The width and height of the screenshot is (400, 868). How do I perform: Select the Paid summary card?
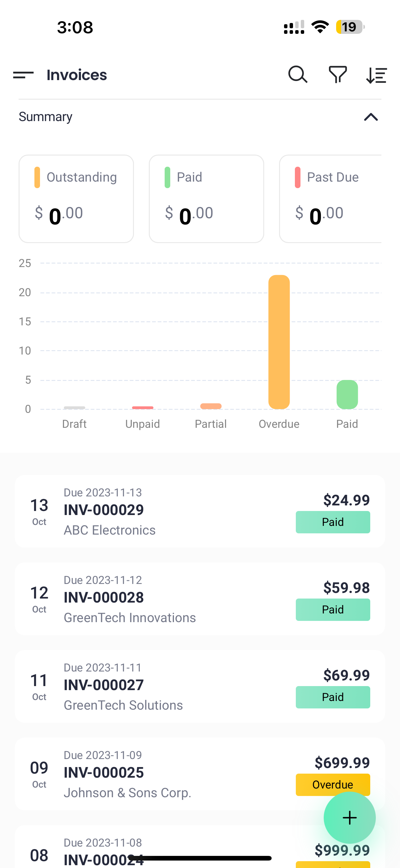[207, 199]
